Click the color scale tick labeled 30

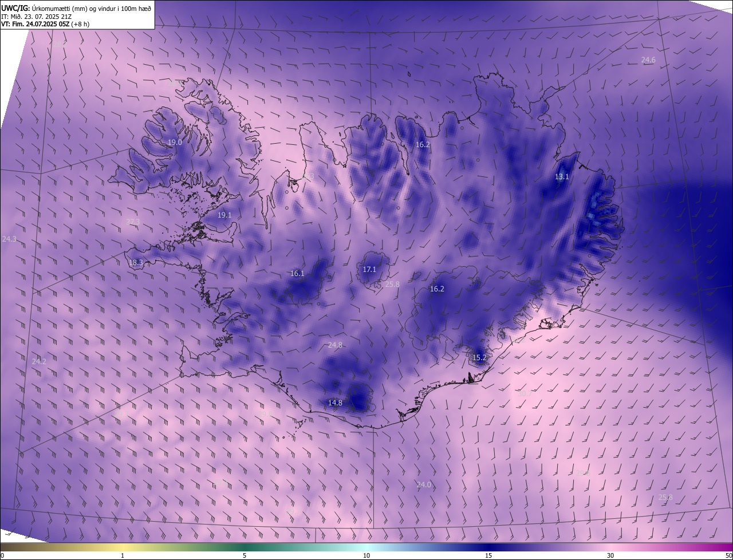point(610,555)
